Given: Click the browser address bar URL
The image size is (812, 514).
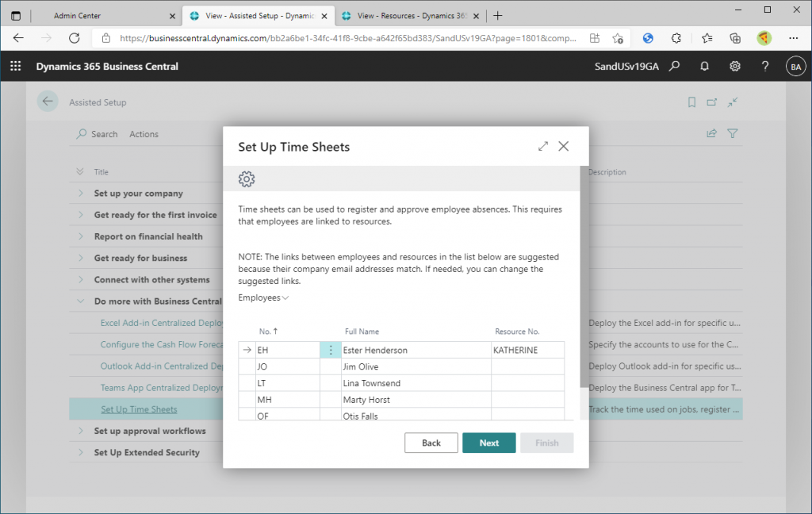Looking at the screenshot, I should coord(347,38).
